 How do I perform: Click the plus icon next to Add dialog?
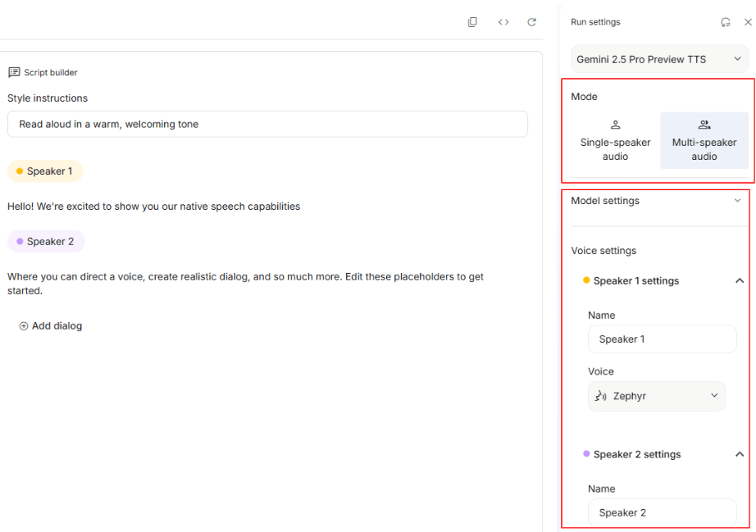23,326
